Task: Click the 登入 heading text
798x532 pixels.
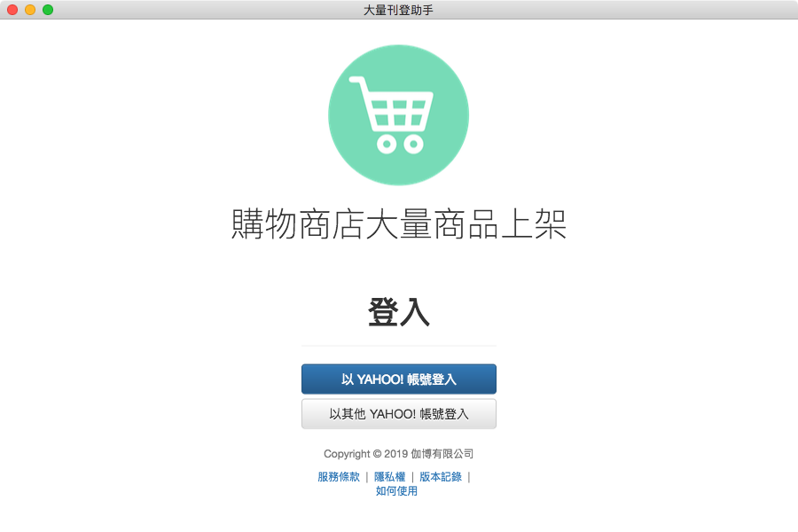Action: (x=398, y=311)
